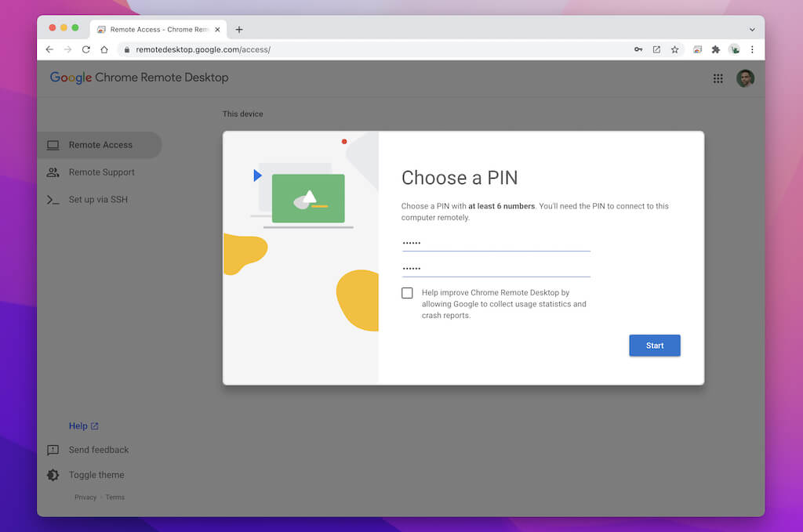This screenshot has height=532, width=803.
Task: Open a new tab with the plus icon
Action: 239,30
